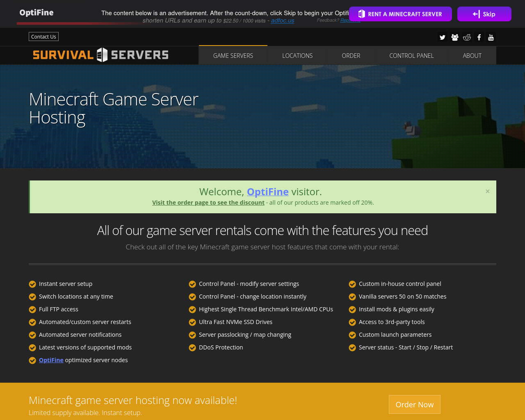The image size is (525, 420).
Task: Click "Server status - Start / Stop / Restart" text
Action: point(406,347)
